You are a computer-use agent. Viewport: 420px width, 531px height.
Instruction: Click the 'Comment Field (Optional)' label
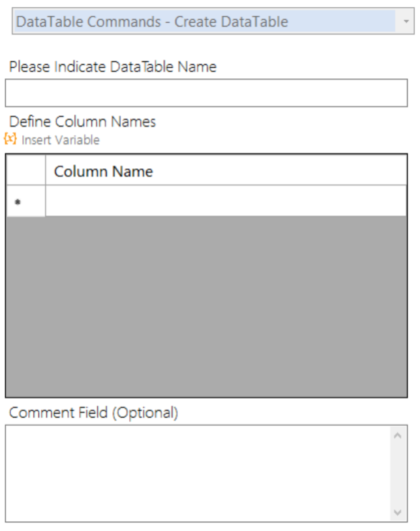tap(93, 412)
